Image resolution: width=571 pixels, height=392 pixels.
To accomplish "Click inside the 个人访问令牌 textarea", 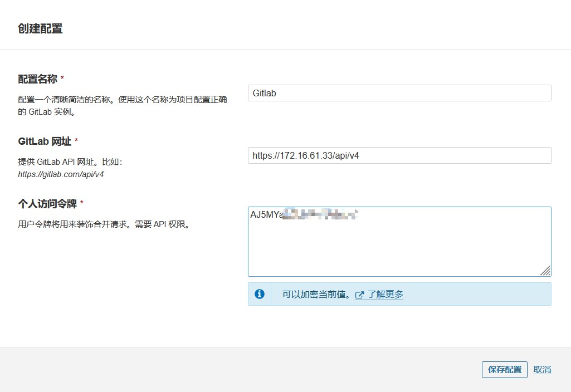I will pos(399,242).
